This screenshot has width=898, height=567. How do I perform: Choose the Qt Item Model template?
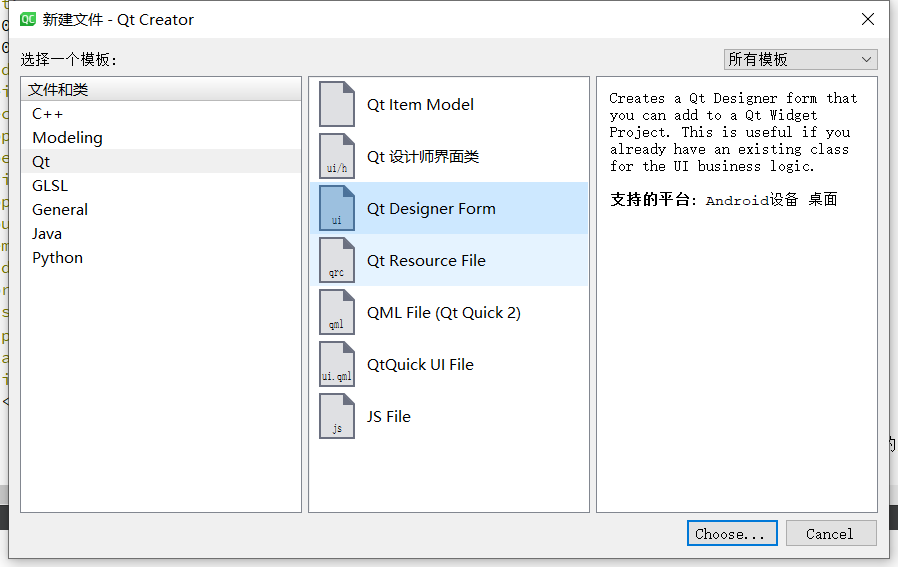coord(449,104)
